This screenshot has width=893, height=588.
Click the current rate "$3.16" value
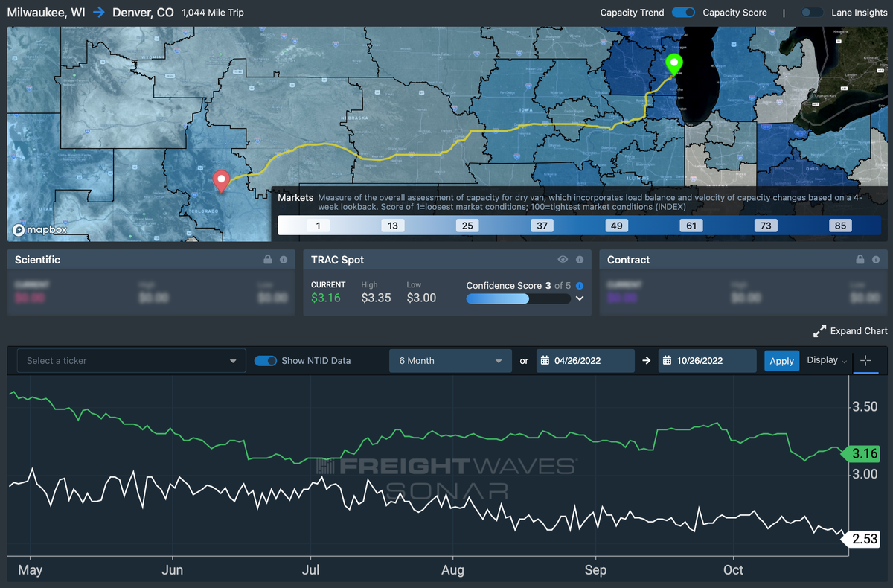tap(326, 298)
